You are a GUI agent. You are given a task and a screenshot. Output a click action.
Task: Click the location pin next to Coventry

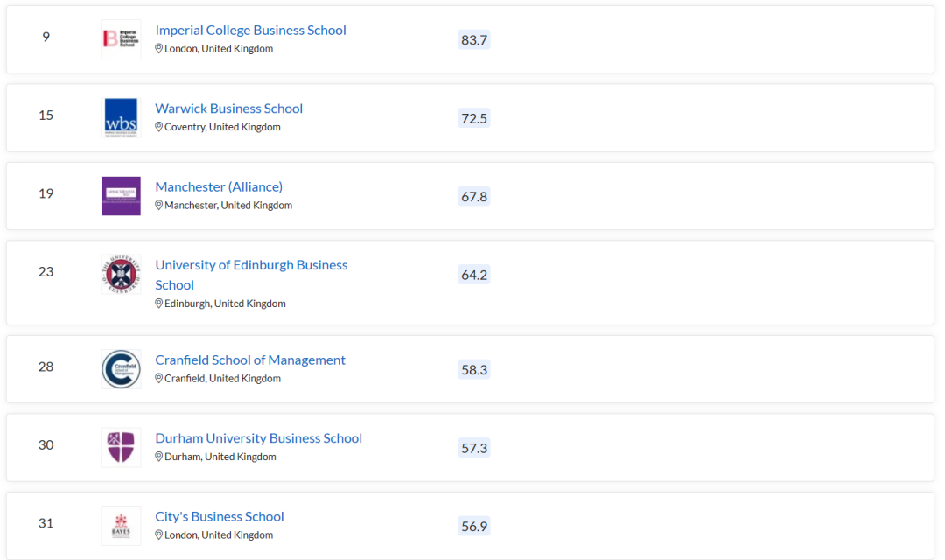(x=159, y=127)
